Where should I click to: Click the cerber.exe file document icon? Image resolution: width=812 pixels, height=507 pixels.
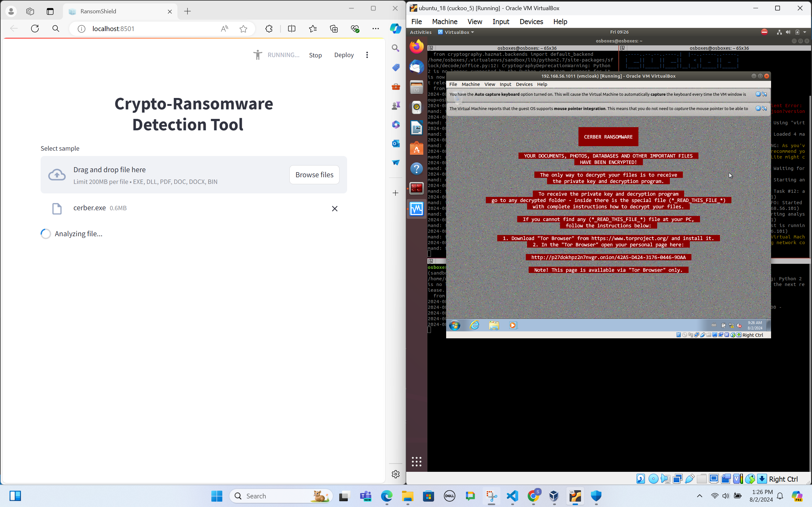coord(57,209)
